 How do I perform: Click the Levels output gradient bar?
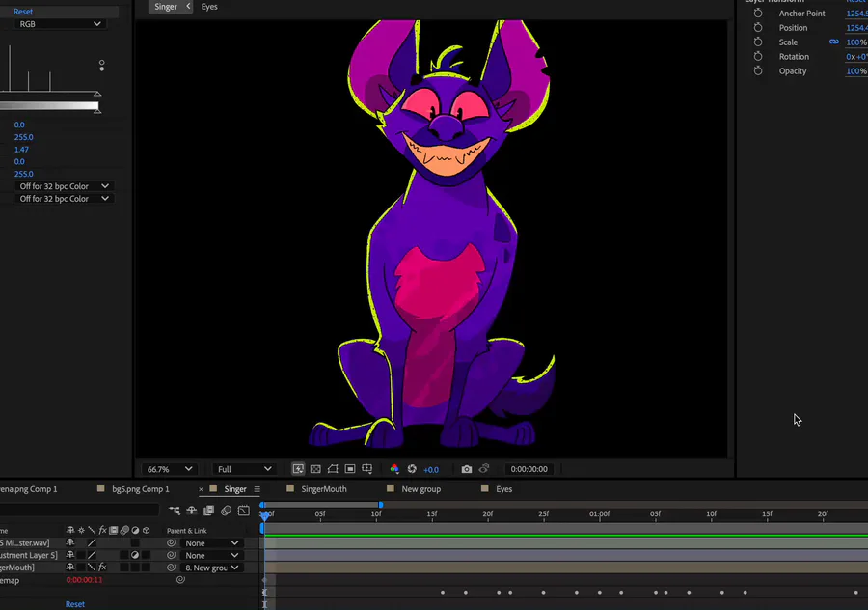coord(49,105)
